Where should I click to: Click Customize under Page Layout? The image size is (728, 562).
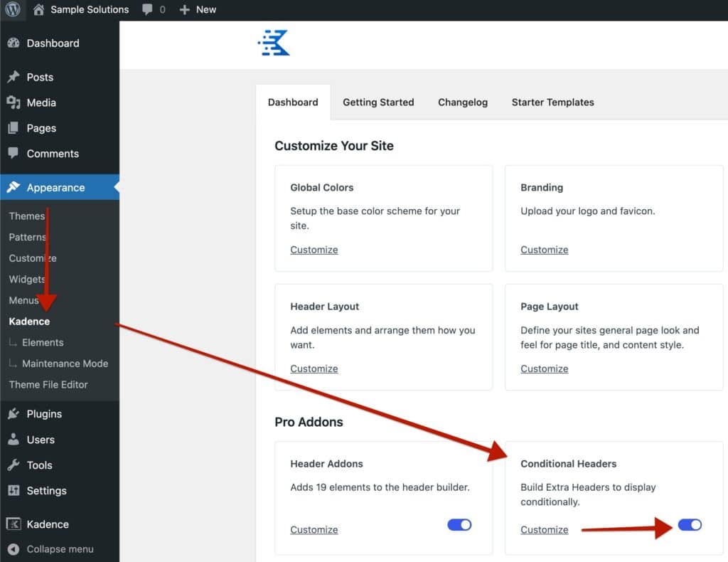click(x=544, y=369)
